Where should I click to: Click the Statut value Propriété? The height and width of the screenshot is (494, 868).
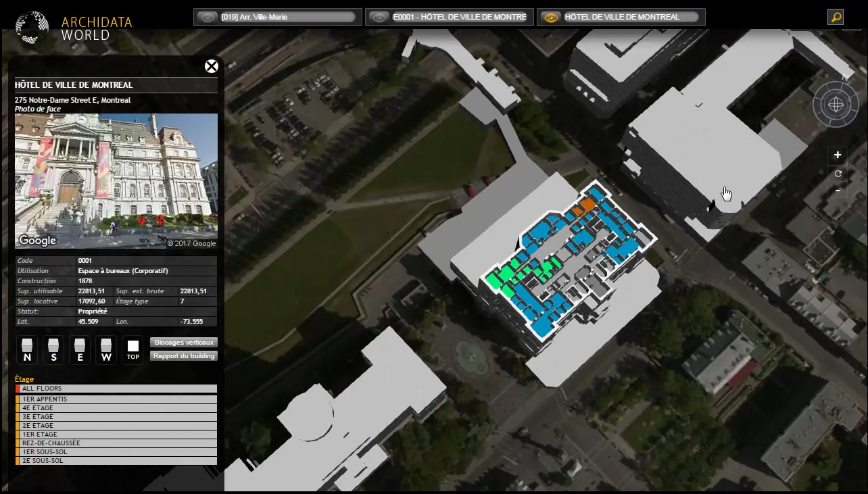coord(93,312)
